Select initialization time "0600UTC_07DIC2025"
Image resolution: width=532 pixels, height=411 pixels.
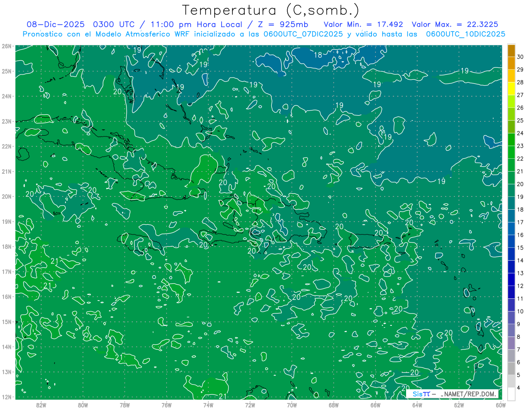pyautogui.click(x=303, y=34)
